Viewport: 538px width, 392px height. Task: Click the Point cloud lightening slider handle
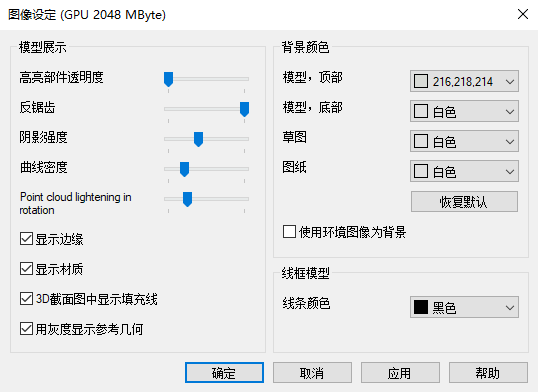(x=187, y=199)
